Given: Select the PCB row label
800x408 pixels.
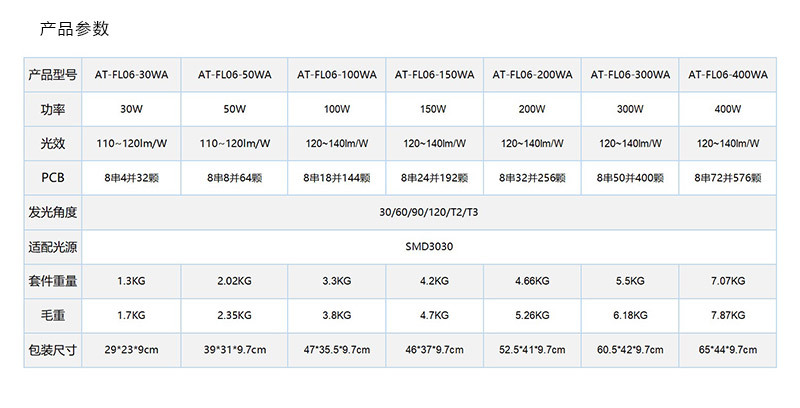Looking at the screenshot, I should [x=53, y=177].
